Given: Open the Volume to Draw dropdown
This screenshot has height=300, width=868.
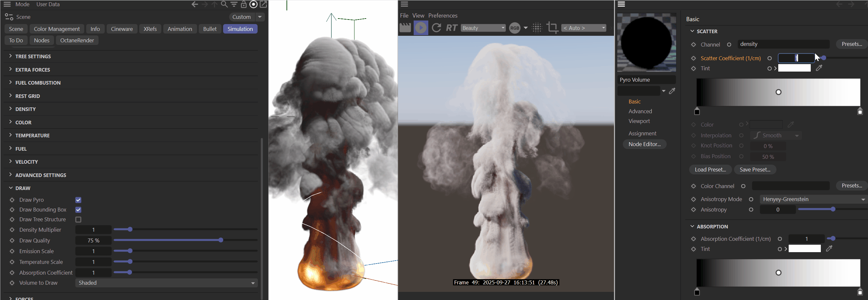Looking at the screenshot, I should click(167, 283).
